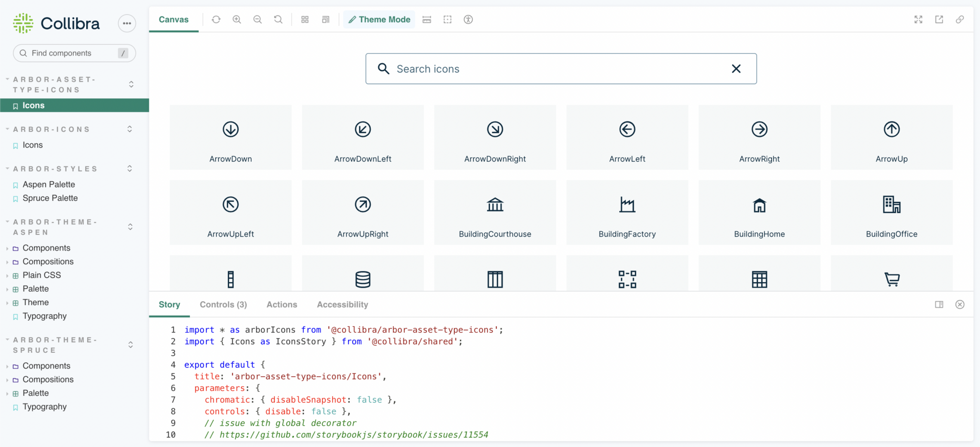This screenshot has height=447, width=980.
Task: Open the accessibility vision simulator
Action: coord(468,20)
